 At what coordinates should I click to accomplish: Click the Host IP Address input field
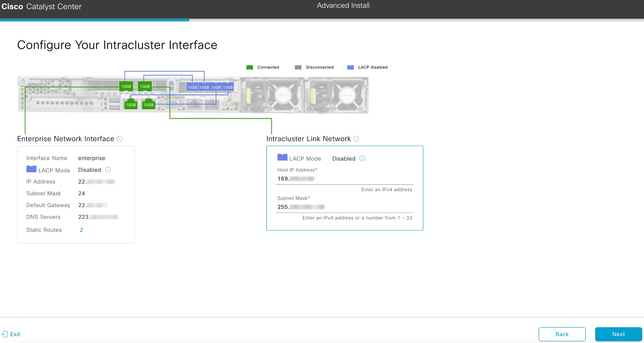click(345, 178)
